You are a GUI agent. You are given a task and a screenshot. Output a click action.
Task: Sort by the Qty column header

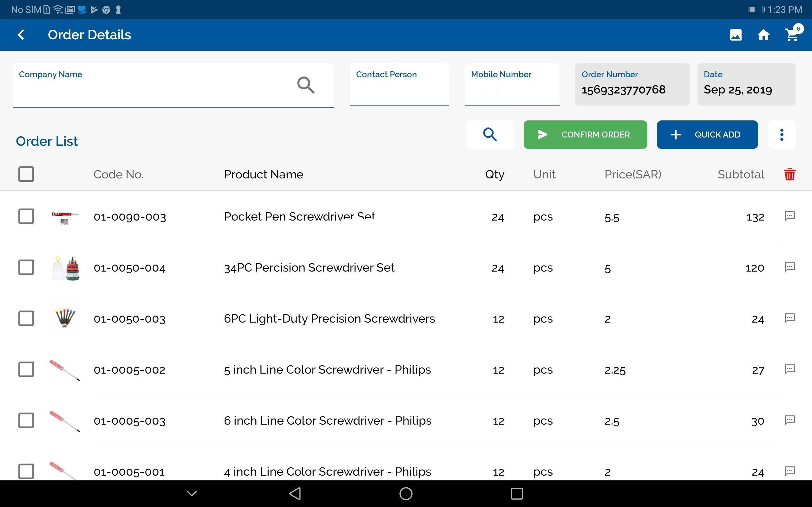(x=494, y=174)
